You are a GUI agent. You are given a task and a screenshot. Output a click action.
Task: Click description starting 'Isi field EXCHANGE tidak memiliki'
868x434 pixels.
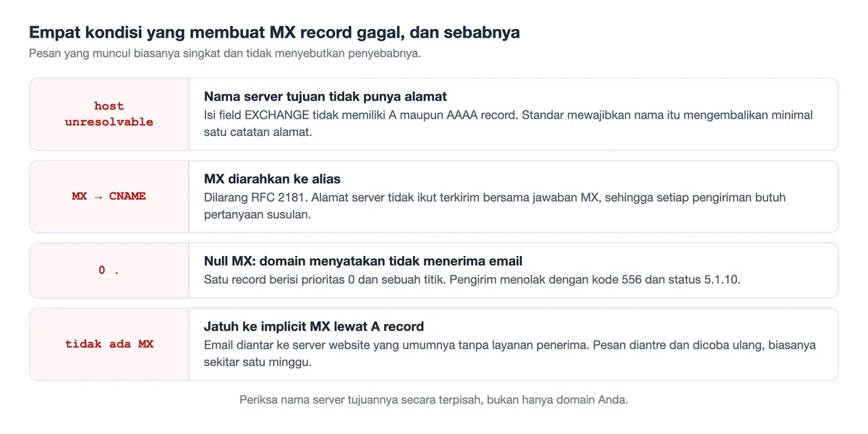pos(509,124)
